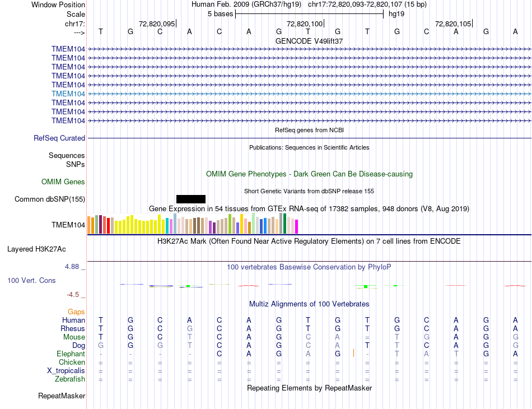This screenshot has height=409, width=532.
Task: Select the bright red bar in GTEx chart
Action: (x=108, y=226)
